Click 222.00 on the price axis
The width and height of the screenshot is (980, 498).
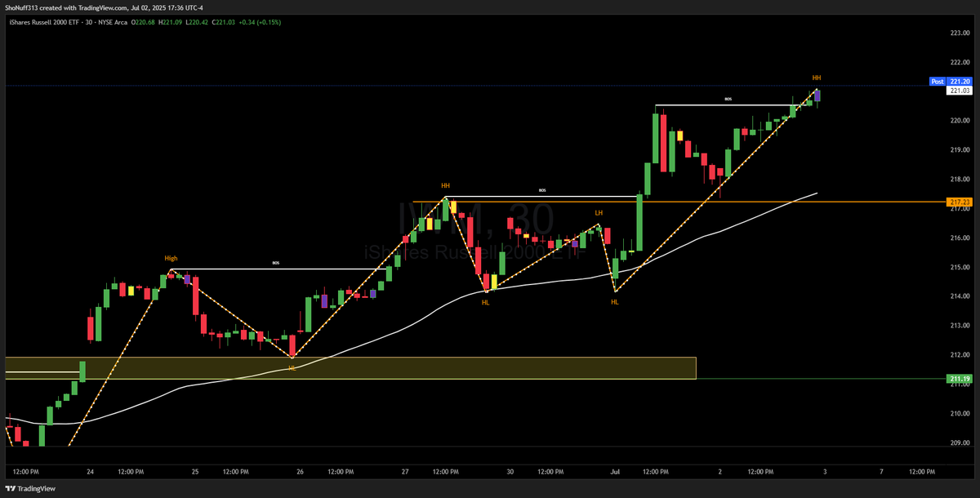(960, 62)
